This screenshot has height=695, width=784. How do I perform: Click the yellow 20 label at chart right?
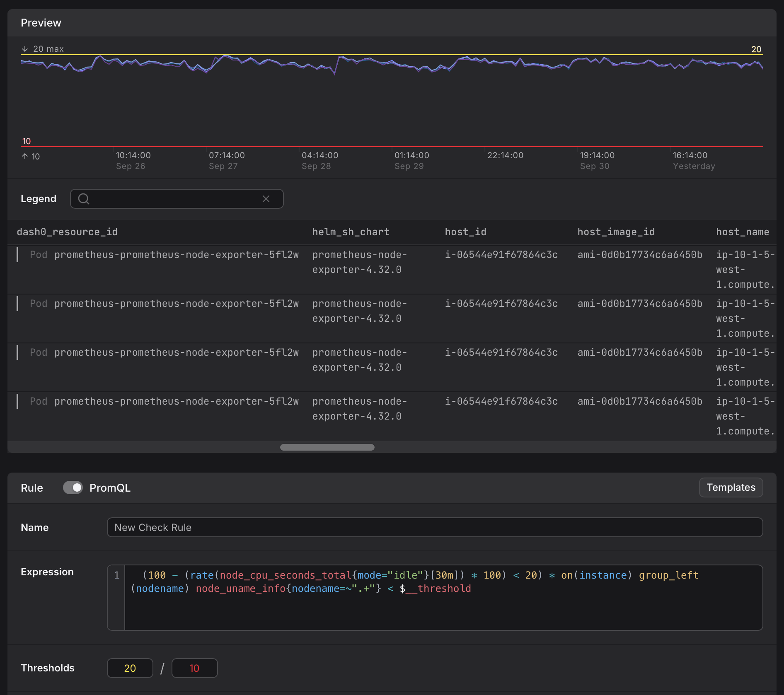click(x=756, y=49)
